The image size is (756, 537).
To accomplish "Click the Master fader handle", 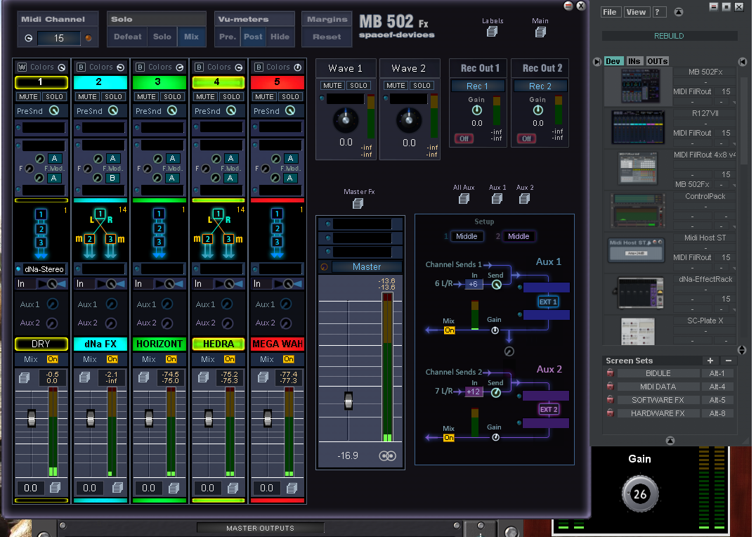I will (x=348, y=402).
